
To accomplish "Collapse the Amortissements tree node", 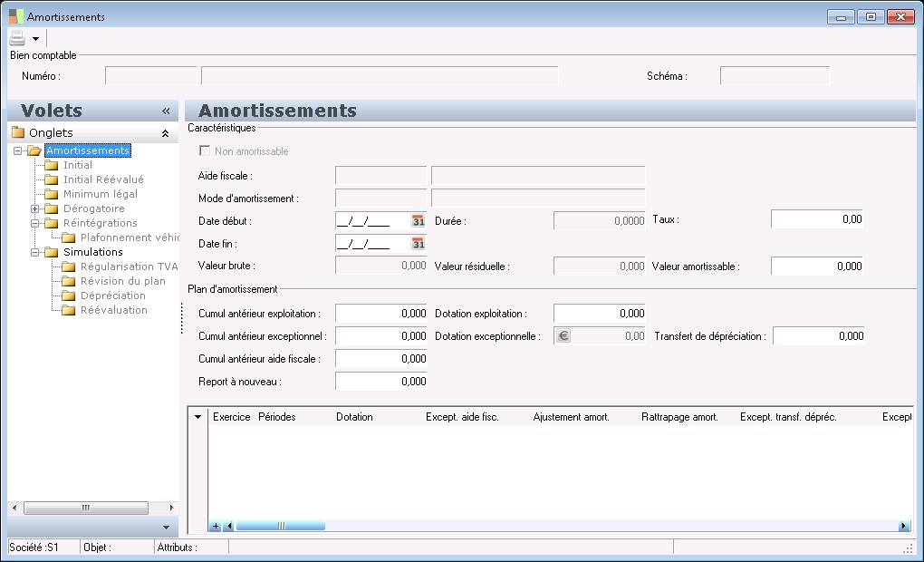I will tap(18, 151).
